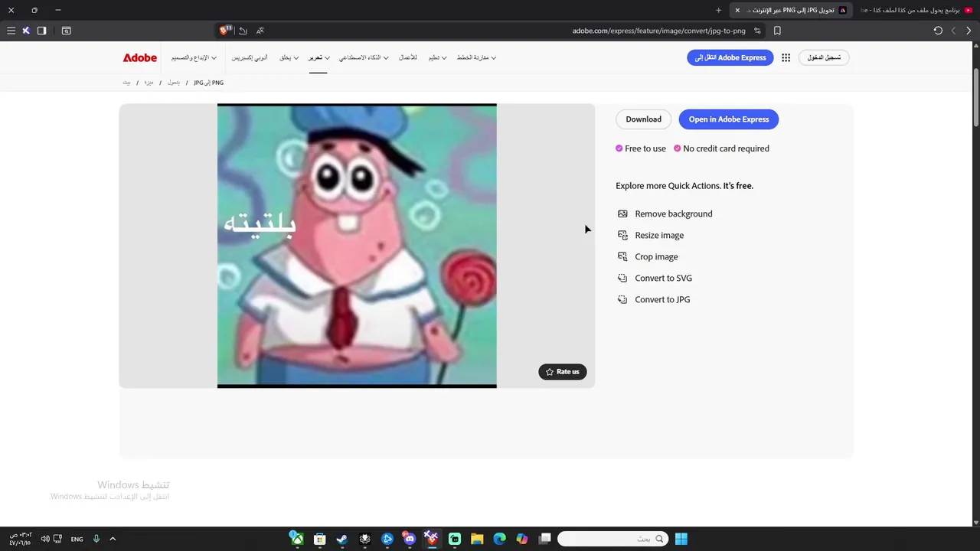Open the Convert to SVG link
980x551 pixels.
(655, 278)
